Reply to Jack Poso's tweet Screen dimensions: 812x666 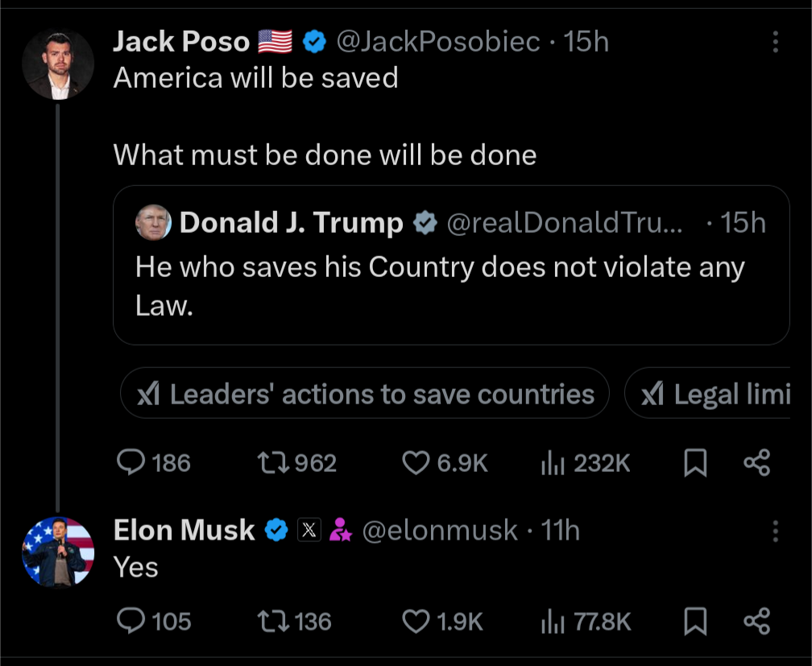(132, 462)
